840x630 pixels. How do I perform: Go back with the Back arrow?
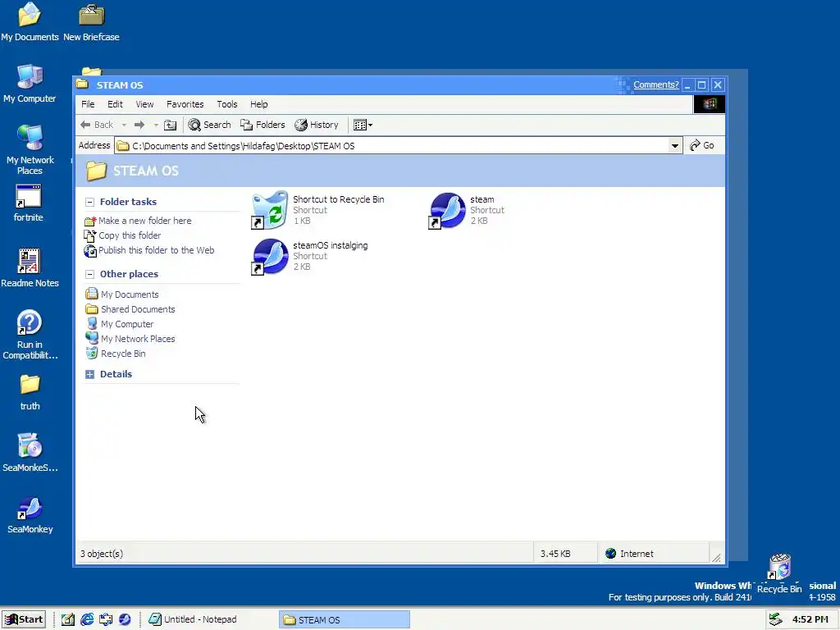click(97, 125)
